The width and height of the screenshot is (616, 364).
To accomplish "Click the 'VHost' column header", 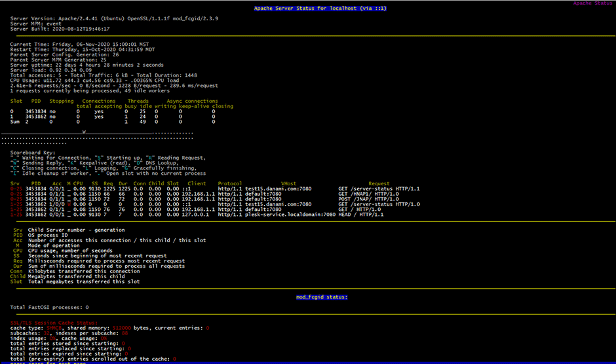I will (289, 183).
